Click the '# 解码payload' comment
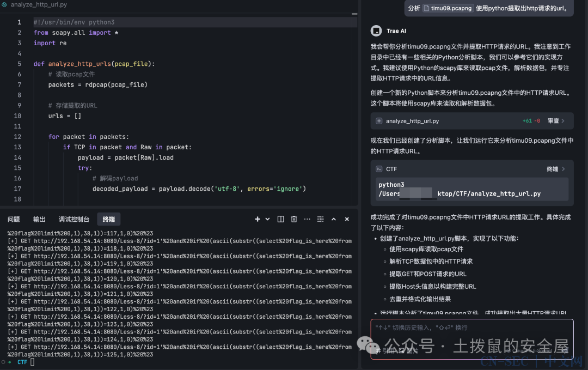Screen dimensions: 588x370 click(x=115, y=178)
